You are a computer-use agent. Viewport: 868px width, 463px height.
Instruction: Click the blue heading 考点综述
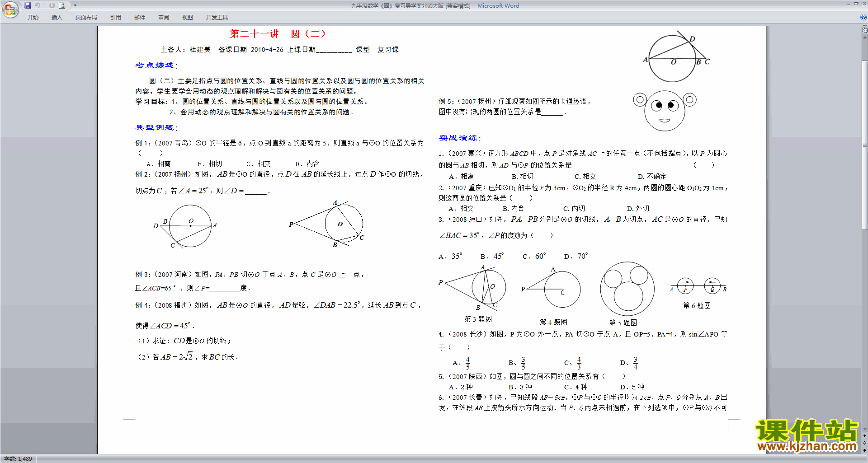[156, 65]
